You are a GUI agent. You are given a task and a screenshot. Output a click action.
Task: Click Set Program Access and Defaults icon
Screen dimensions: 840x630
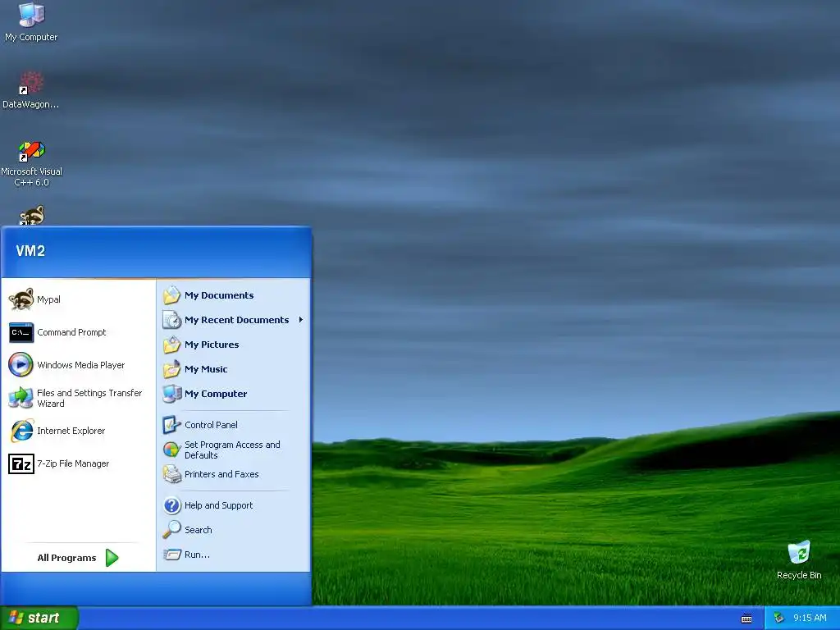coord(172,450)
